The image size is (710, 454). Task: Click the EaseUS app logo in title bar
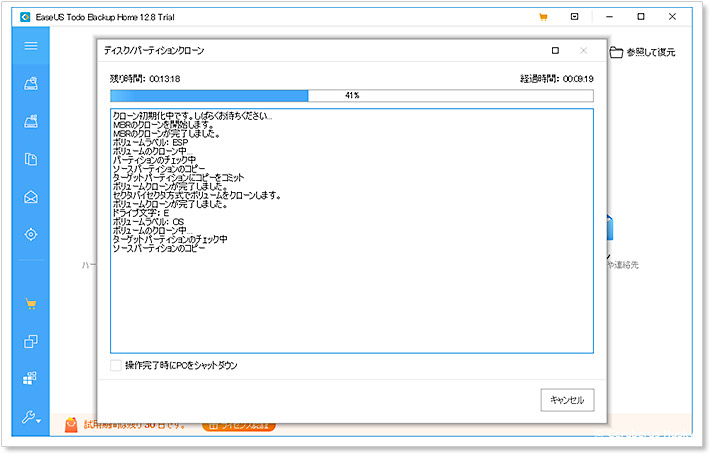coord(25,17)
